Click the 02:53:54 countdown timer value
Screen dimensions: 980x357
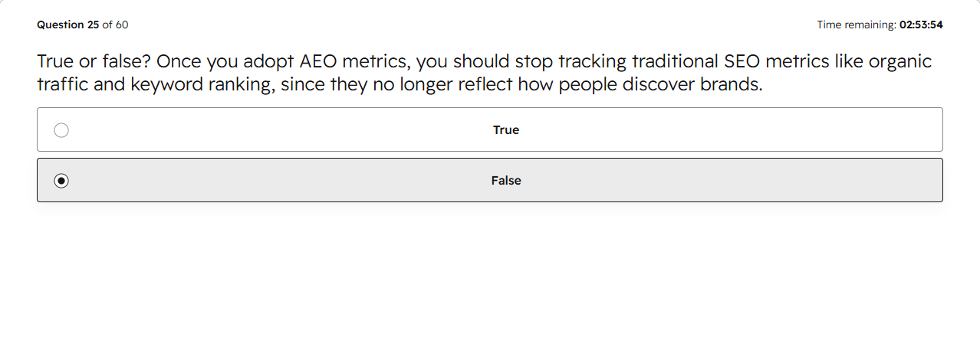tap(921, 25)
